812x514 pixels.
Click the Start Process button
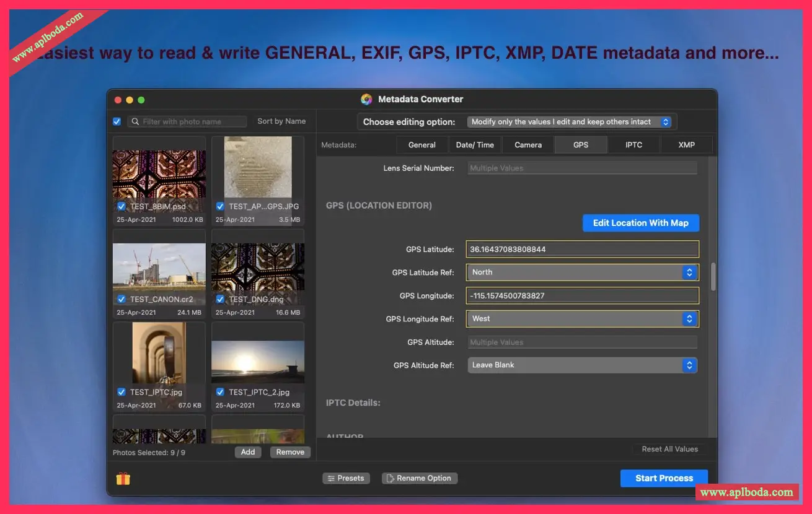664,478
